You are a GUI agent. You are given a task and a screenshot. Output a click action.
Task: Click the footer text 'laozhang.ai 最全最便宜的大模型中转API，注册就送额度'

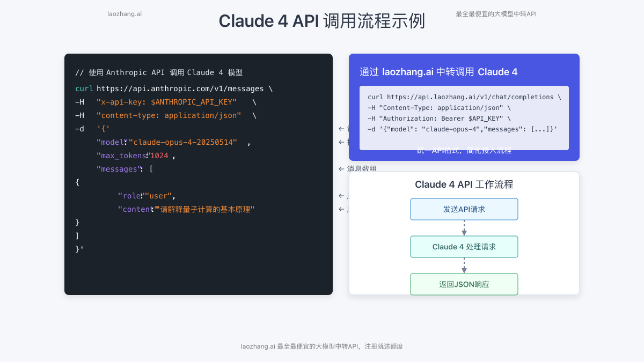click(322, 346)
